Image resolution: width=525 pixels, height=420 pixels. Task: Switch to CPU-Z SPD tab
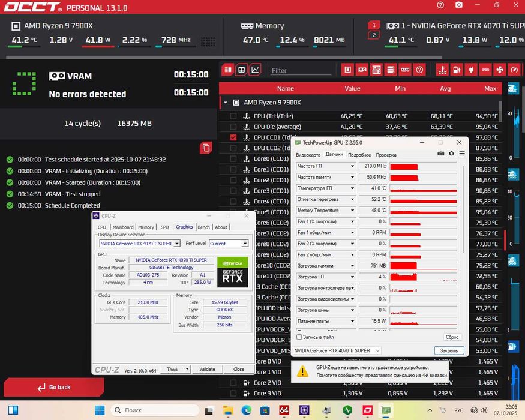click(164, 227)
